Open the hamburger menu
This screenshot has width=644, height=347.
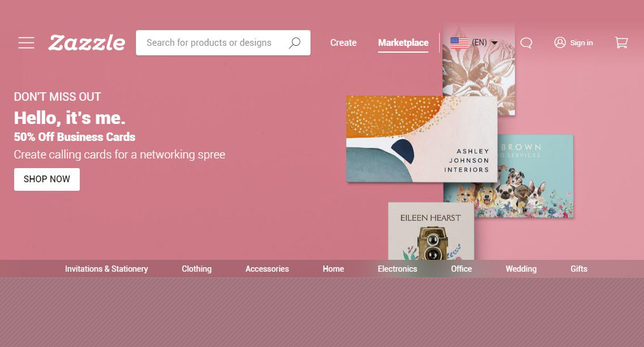pyautogui.click(x=26, y=42)
